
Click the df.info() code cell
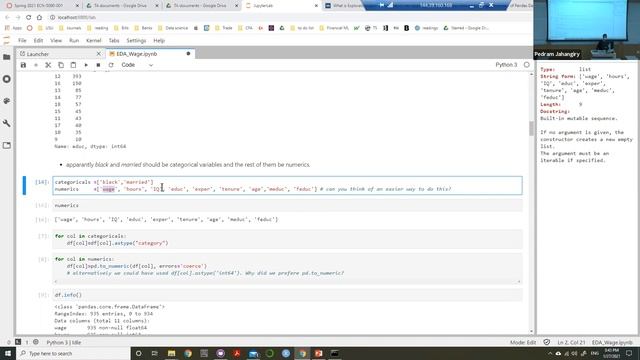pos(287,295)
